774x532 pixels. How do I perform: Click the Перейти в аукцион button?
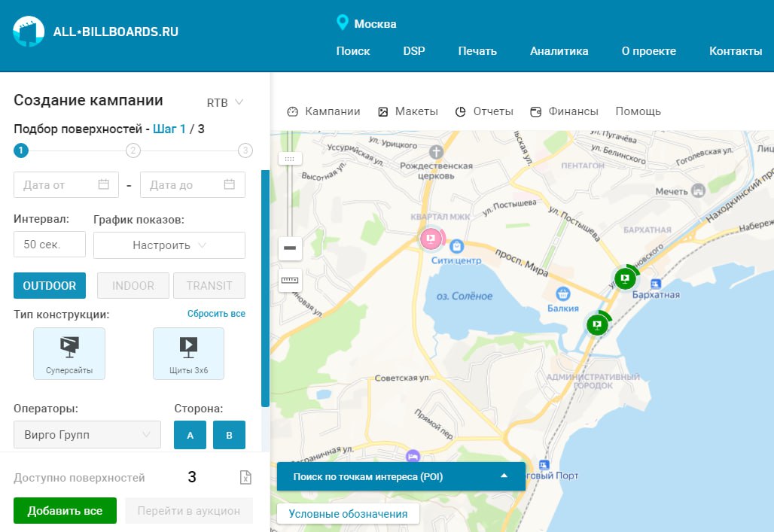188,511
